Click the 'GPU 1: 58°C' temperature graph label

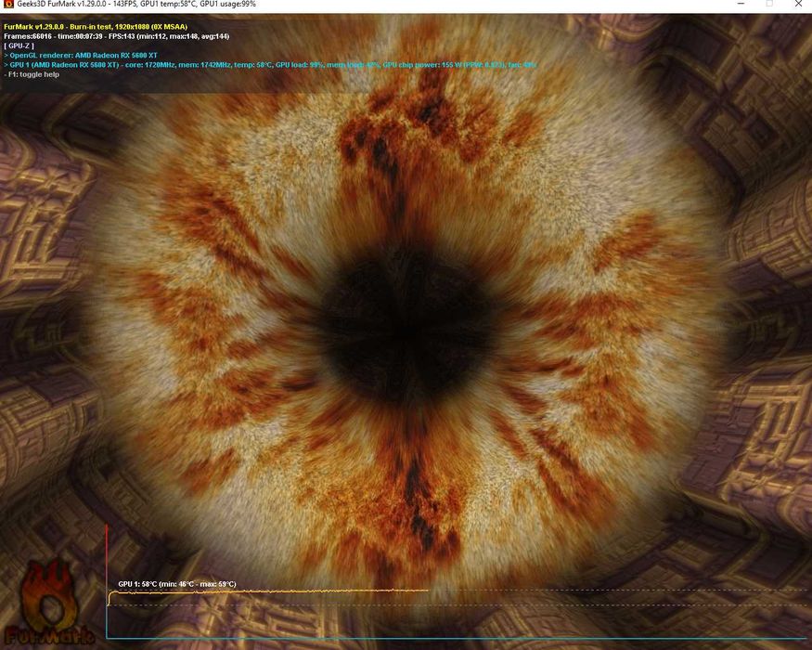(x=177, y=584)
